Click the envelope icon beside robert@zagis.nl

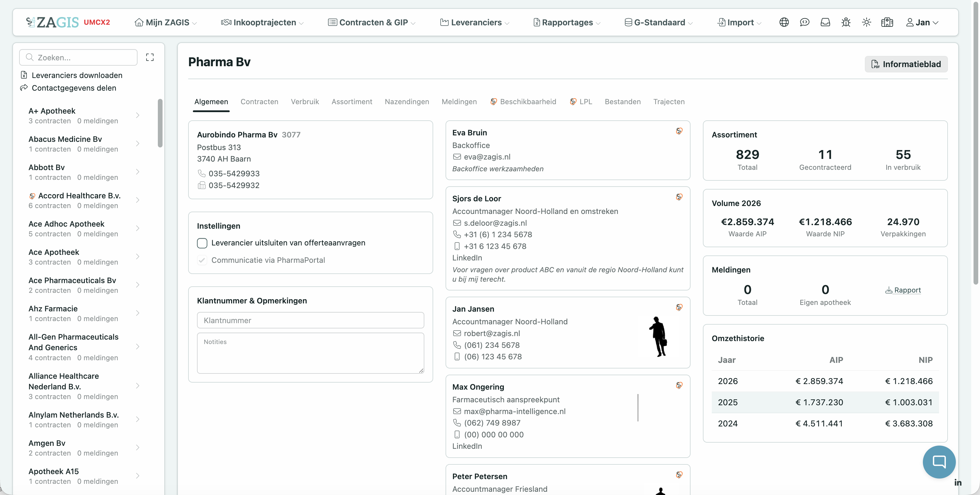point(457,333)
